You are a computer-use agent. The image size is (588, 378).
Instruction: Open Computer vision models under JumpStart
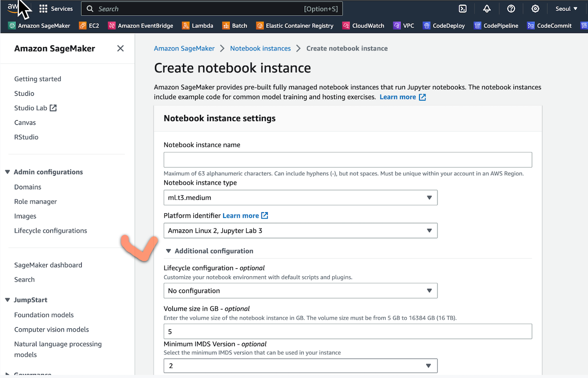pos(52,330)
